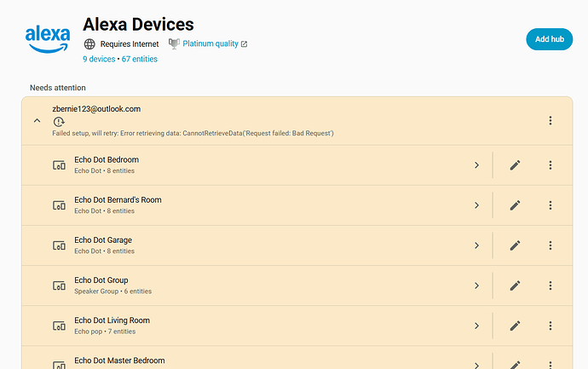Click the Alexa logo
Viewport: 588px width, 369px height.
pos(48,37)
